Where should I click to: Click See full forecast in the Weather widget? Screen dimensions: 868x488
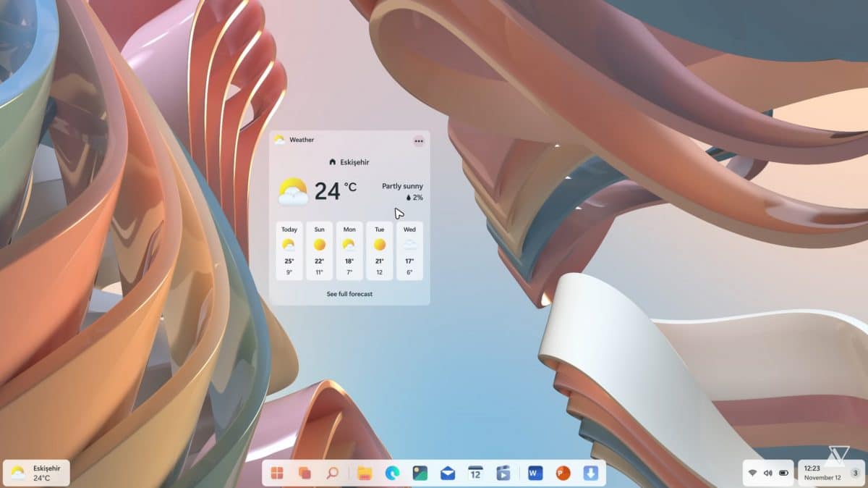pyautogui.click(x=351, y=294)
